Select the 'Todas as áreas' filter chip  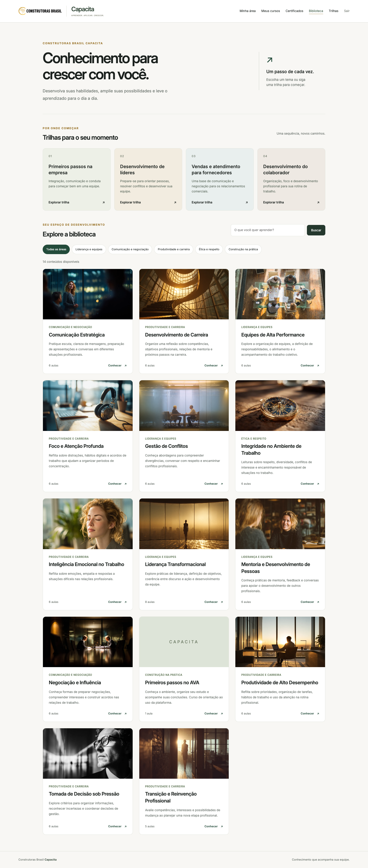point(56,249)
